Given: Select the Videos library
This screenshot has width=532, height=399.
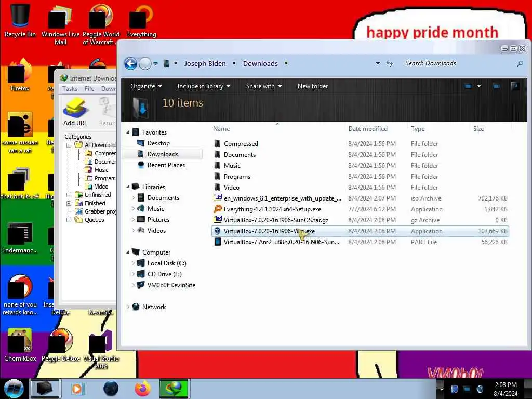Looking at the screenshot, I should click(x=156, y=230).
